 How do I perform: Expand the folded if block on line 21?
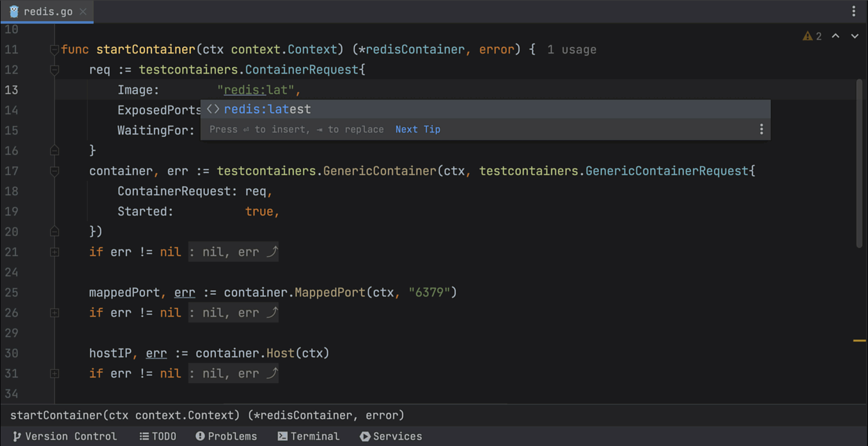tap(54, 252)
